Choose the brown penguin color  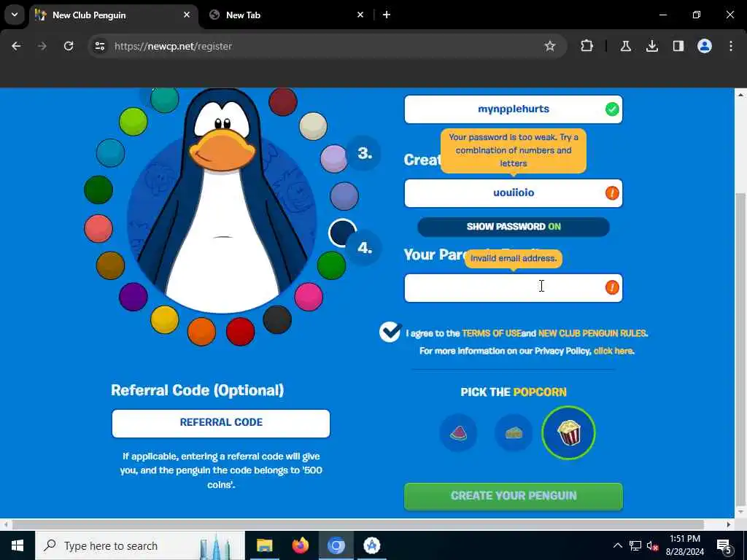click(x=111, y=265)
